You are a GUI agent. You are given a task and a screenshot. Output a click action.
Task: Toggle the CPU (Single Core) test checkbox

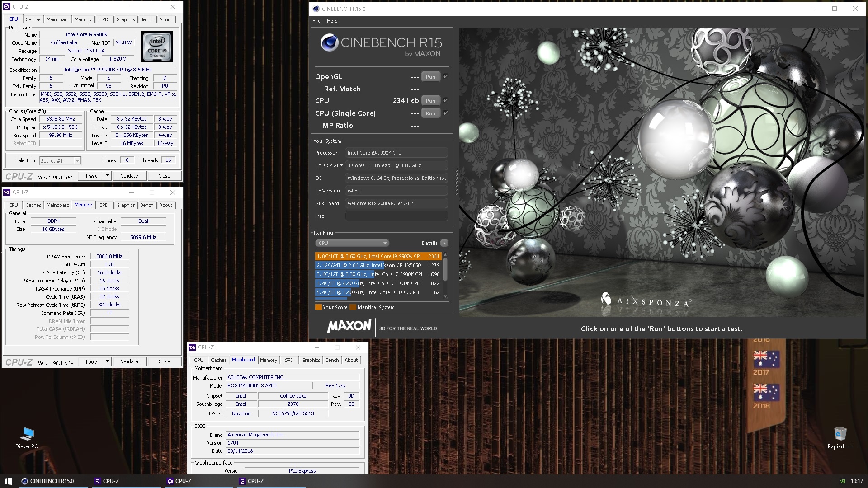click(x=446, y=113)
